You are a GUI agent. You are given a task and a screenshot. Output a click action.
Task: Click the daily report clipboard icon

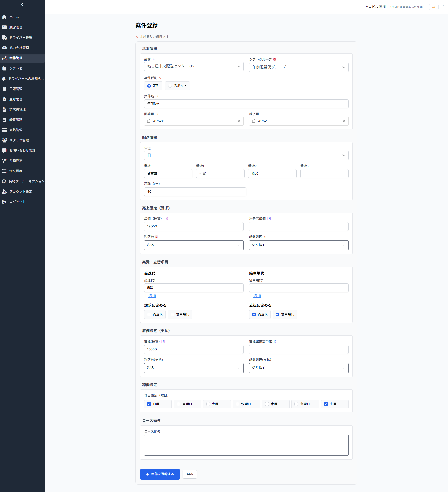(4, 89)
